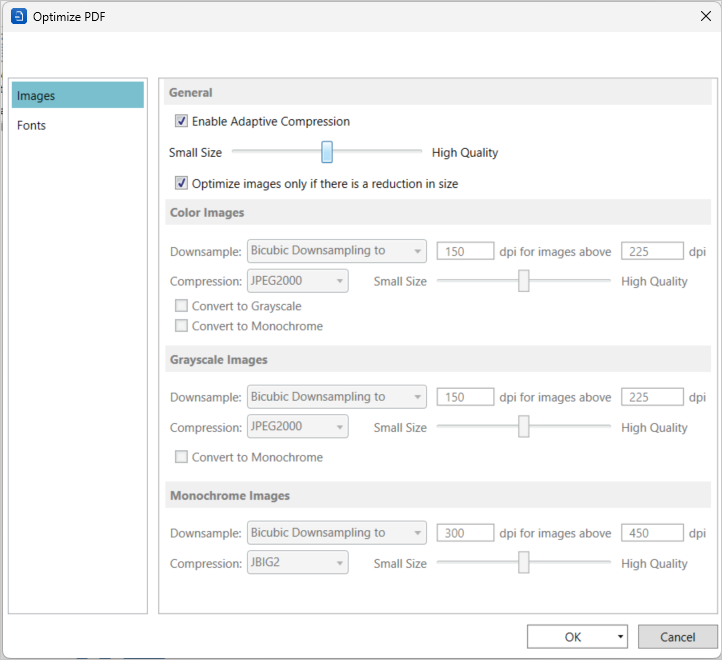Expand the OK button dropdown arrow
The width and height of the screenshot is (722, 660).
[x=620, y=637]
